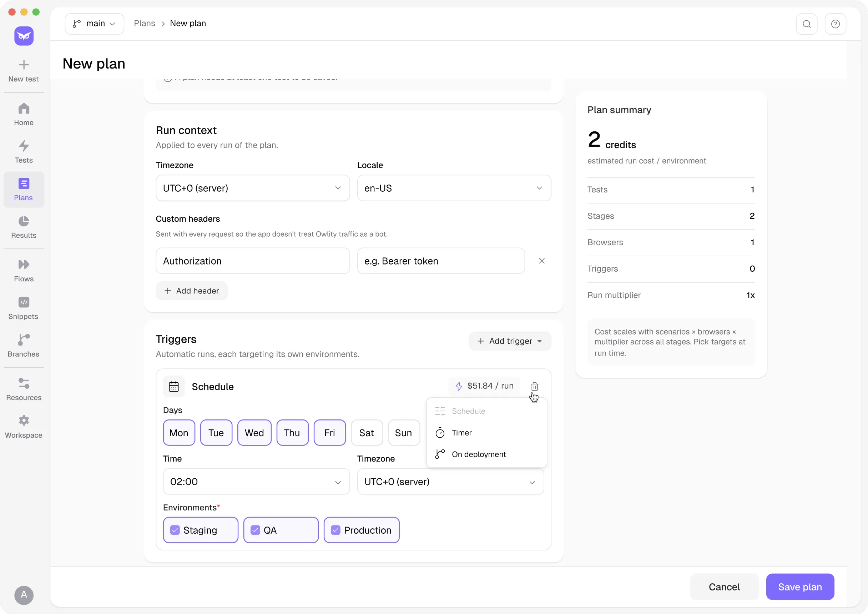Remove the Authorization header row
868x614 pixels.
pyautogui.click(x=542, y=261)
